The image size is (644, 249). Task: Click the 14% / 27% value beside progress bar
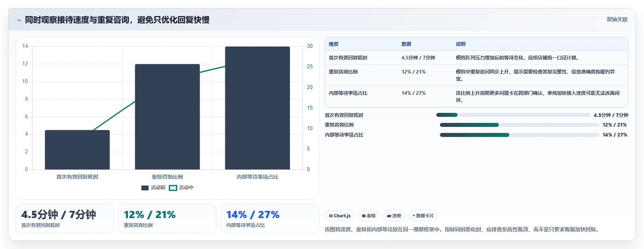pos(615,135)
